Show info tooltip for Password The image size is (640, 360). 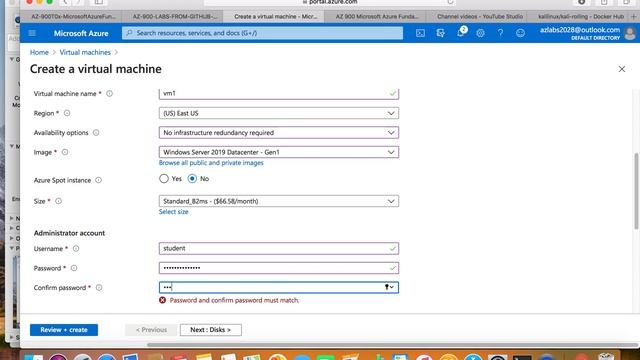click(x=74, y=268)
